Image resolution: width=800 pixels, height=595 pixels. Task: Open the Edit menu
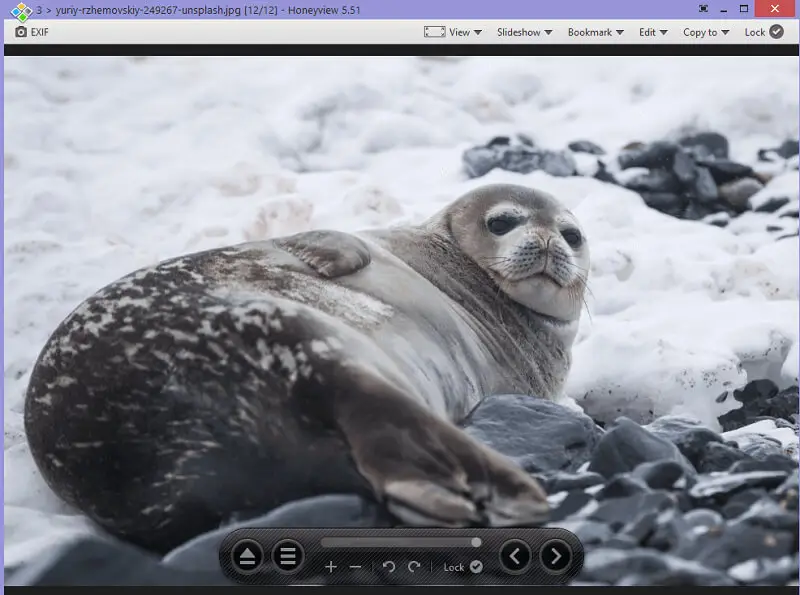[x=653, y=32]
